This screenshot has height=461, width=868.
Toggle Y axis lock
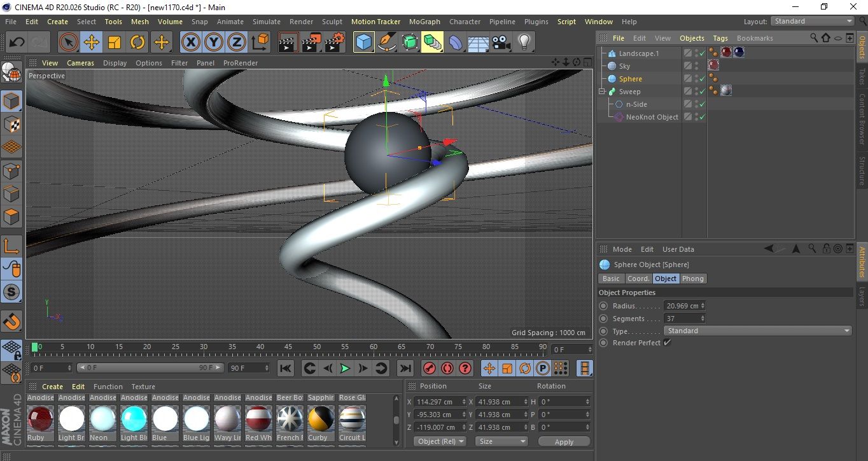click(x=213, y=43)
